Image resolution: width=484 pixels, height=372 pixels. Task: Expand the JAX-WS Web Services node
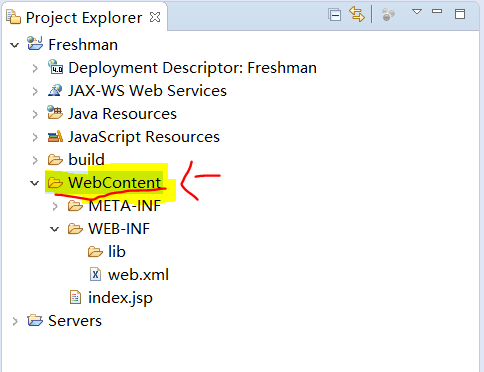(x=35, y=91)
